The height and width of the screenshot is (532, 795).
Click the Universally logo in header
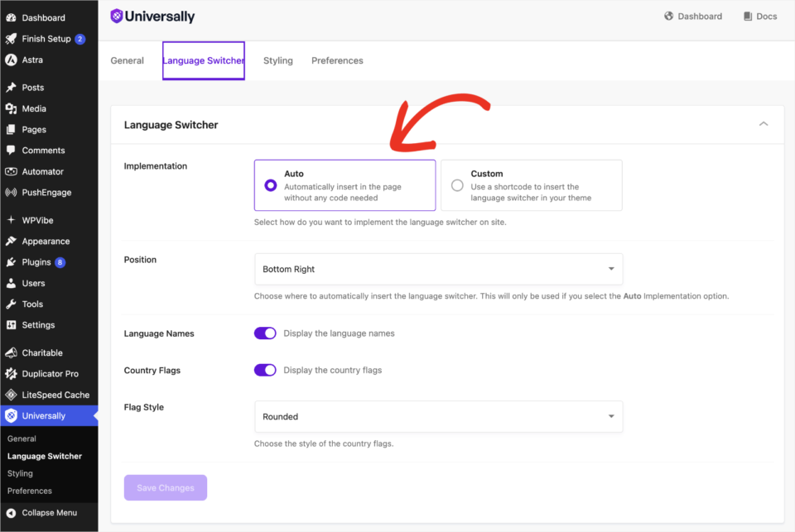pos(152,17)
